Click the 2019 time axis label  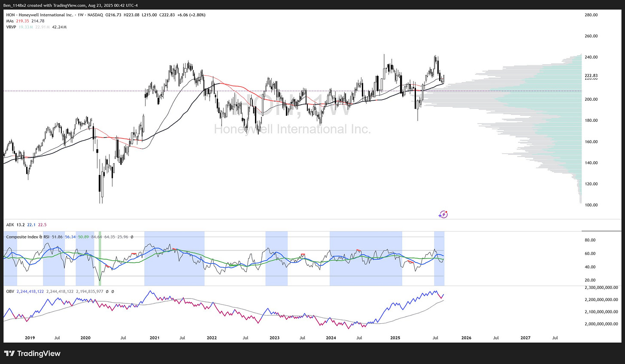[30, 338]
